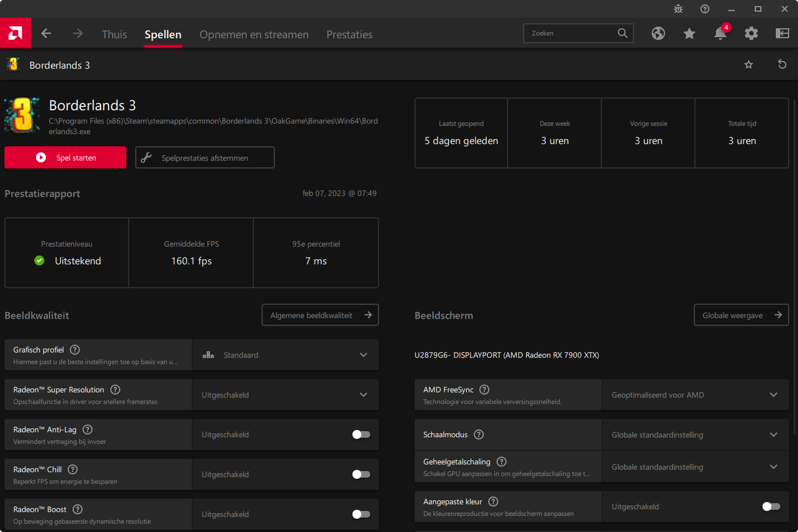Show help for Radeon Anti-Lag
The image size is (798, 532).
pyautogui.click(x=88, y=429)
